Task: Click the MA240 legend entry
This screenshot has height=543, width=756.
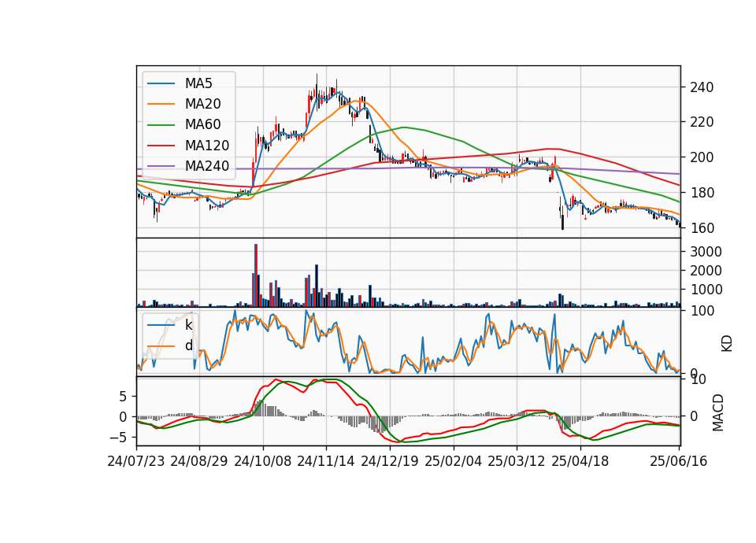Action: click(188, 166)
